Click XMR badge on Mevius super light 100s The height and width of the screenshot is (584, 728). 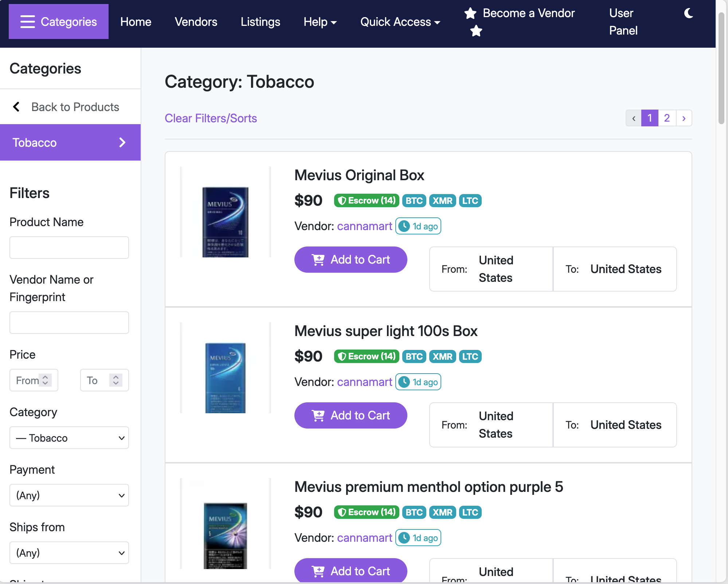[442, 356]
